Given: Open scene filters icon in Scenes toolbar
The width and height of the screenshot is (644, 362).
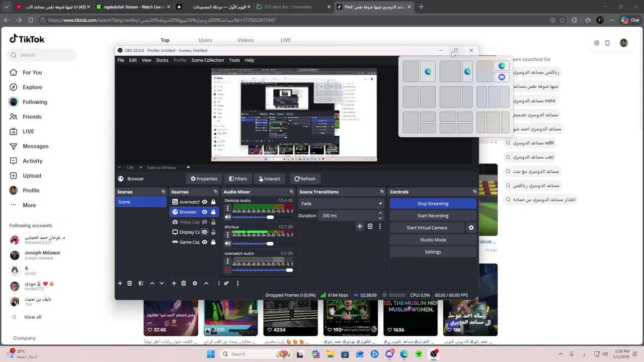Looking at the screenshot, I should click(141, 283).
